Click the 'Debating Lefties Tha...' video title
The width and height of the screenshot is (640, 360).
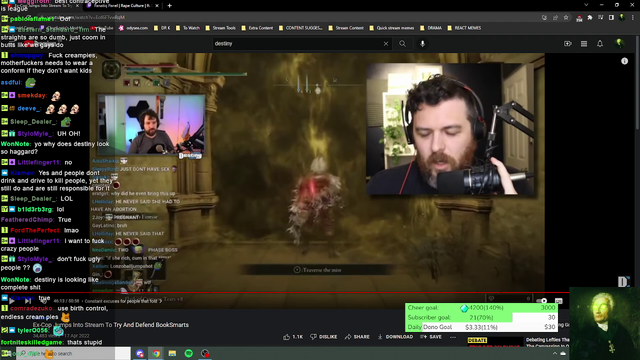547,340
